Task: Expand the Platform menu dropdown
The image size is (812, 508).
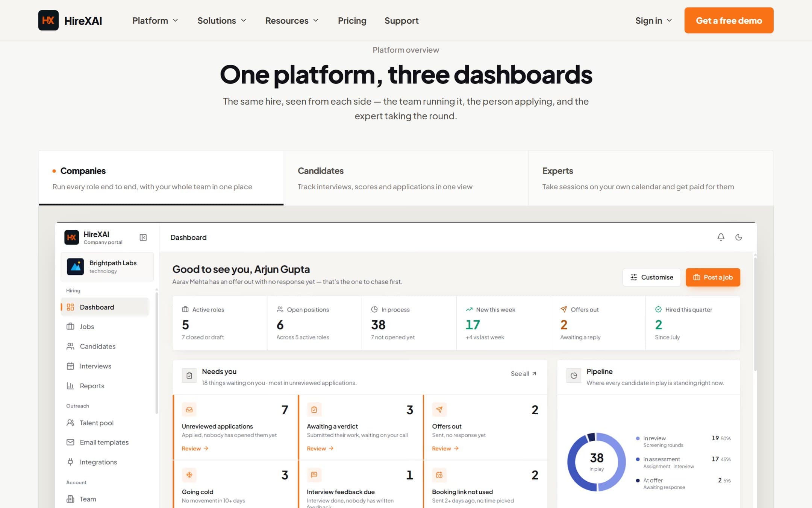Action: pos(155,21)
